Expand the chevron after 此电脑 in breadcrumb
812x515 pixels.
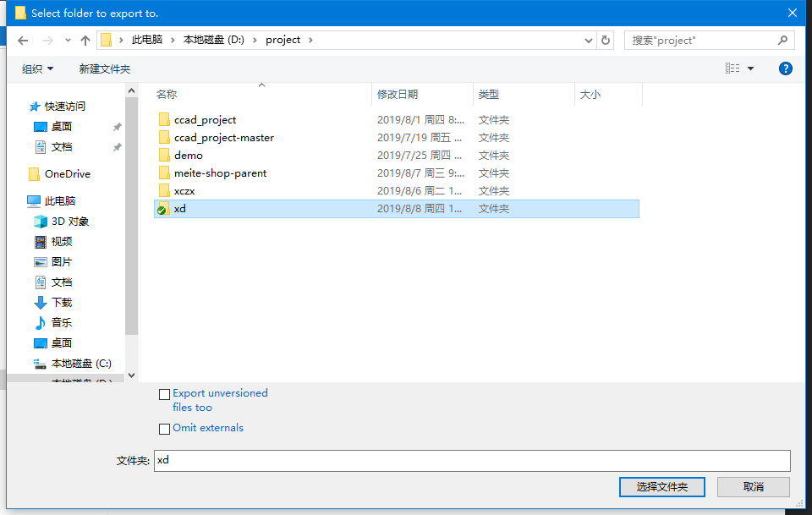[173, 40]
